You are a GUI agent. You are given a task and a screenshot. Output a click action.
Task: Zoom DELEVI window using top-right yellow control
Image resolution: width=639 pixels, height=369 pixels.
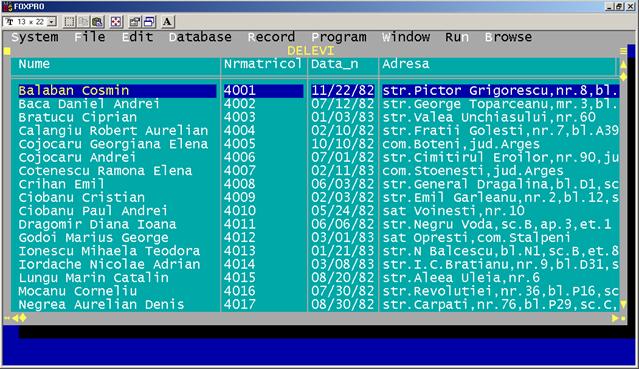pos(624,51)
